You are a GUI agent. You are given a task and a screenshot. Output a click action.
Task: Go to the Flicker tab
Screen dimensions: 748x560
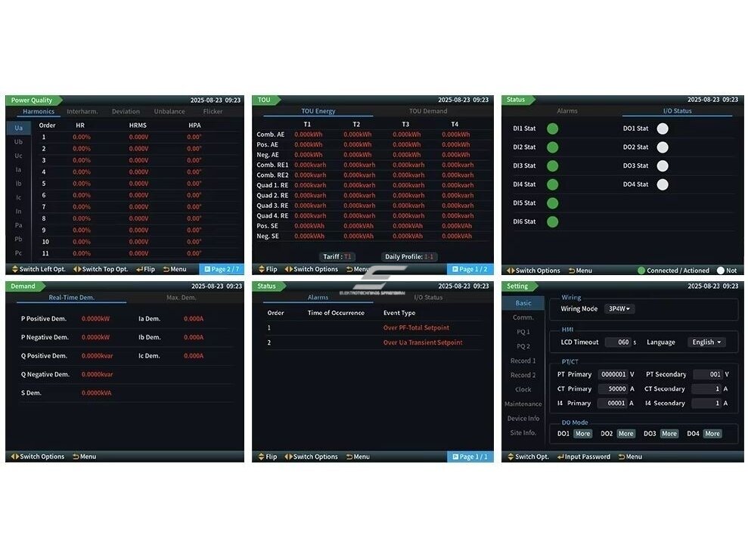(x=213, y=112)
